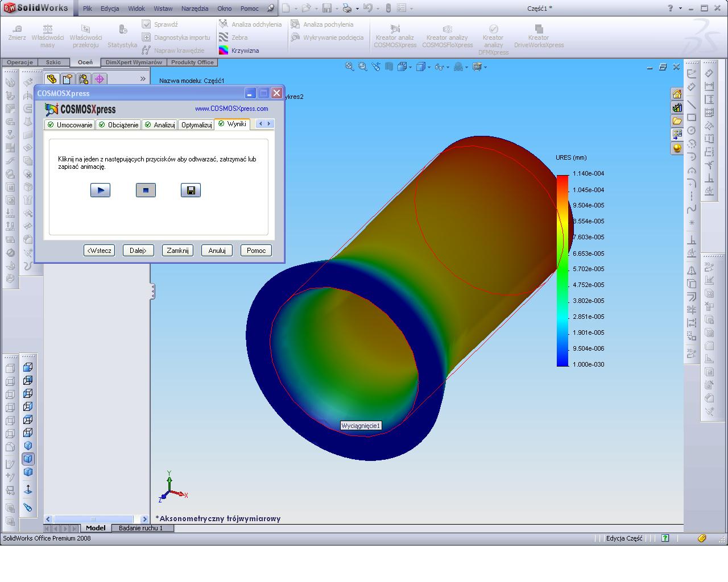Open the View Palette task pane icon
This screenshot has height=582, width=728.
point(677,135)
